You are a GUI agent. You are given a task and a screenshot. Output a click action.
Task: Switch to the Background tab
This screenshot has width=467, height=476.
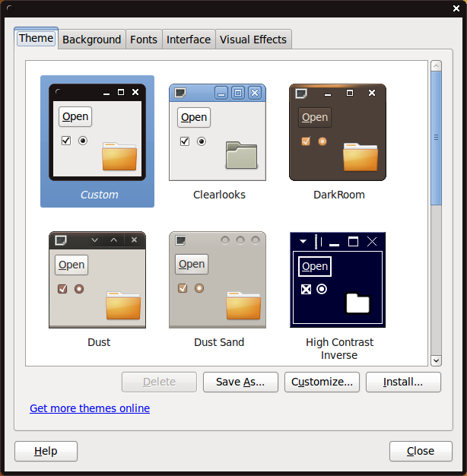coord(92,40)
